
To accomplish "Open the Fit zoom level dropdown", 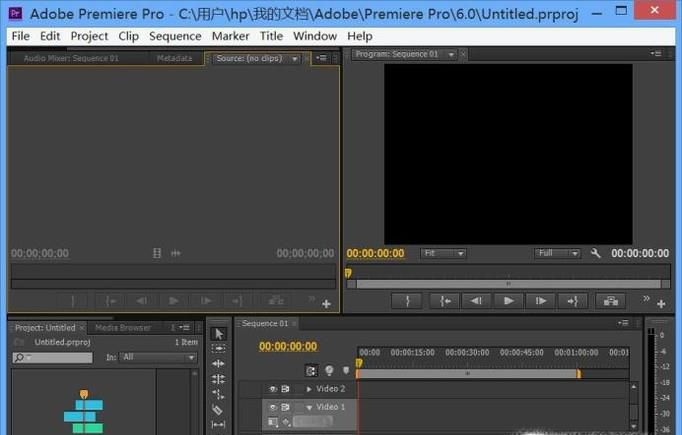I will 443,253.
